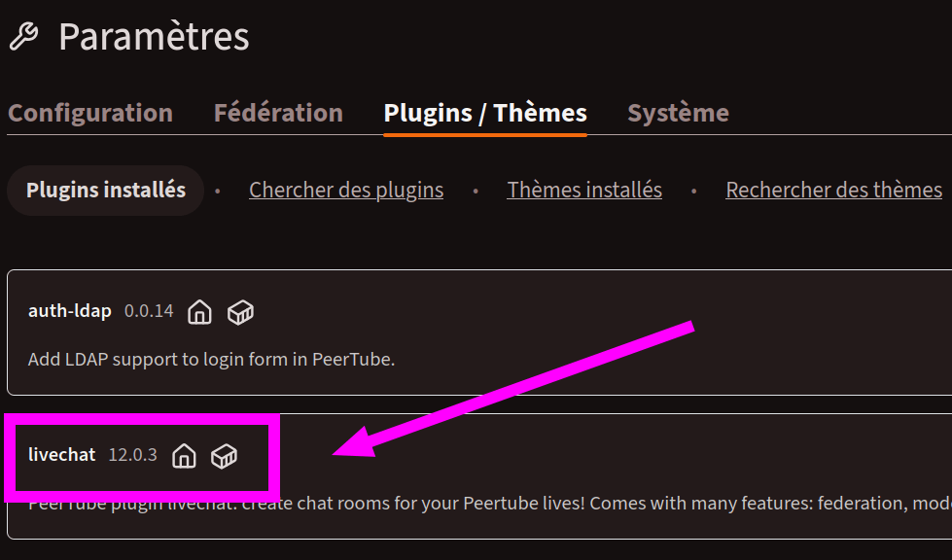Open the auth-ldap npm package icon
The height and width of the screenshot is (560, 952).
240,312
